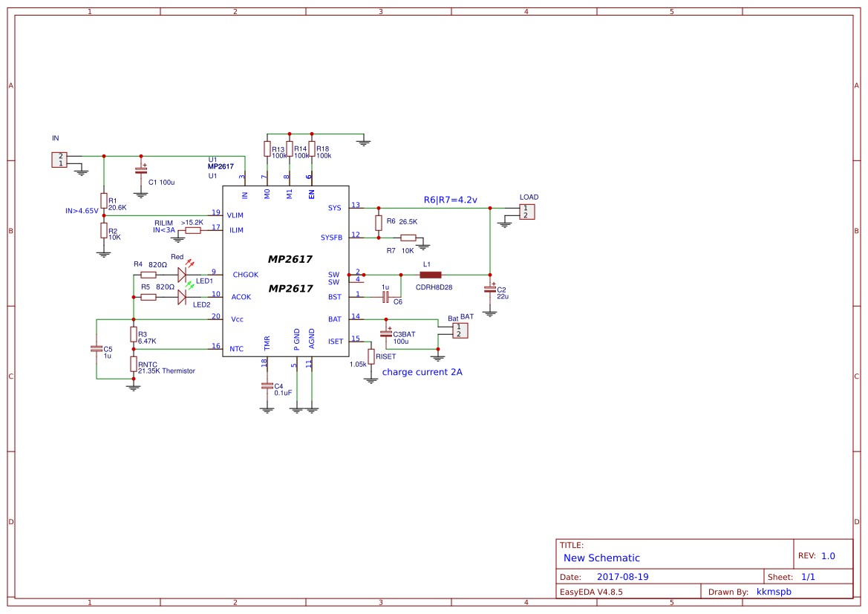Select the ISET pin label

(336, 342)
